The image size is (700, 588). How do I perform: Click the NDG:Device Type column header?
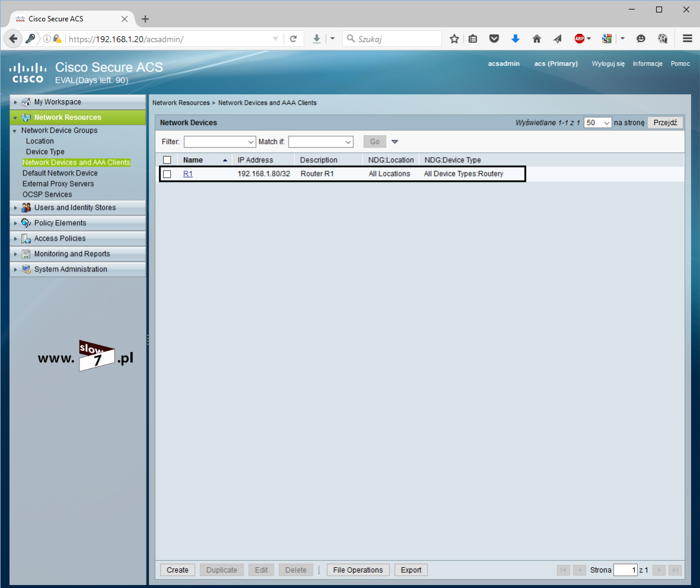[x=452, y=160]
